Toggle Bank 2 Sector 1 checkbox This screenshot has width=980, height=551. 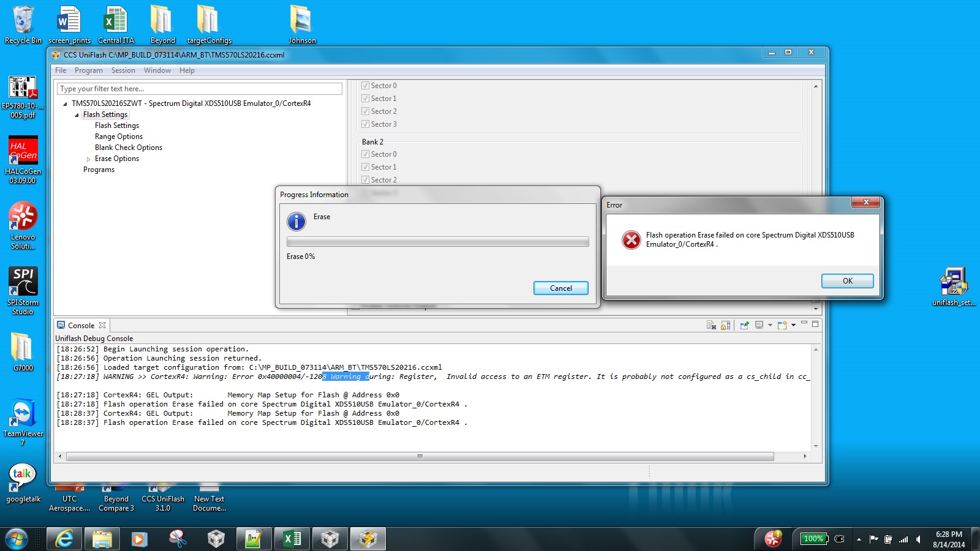pyautogui.click(x=365, y=167)
